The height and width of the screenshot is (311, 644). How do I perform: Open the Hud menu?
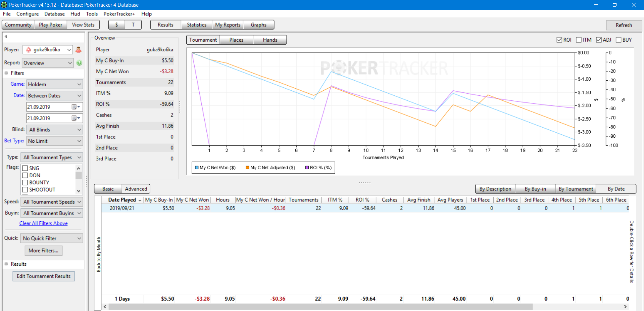point(75,14)
